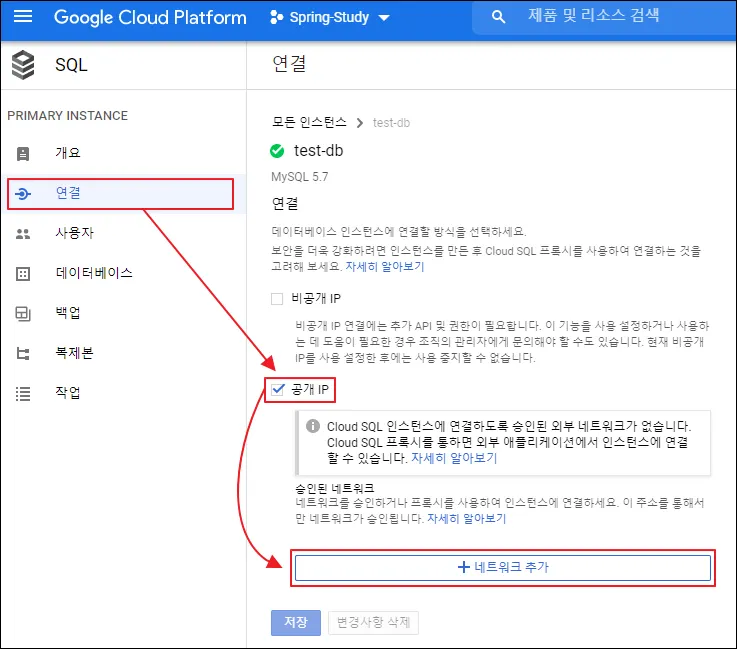The image size is (737, 649).
Task: Click the info icon in the notice box
Action: pos(313,426)
